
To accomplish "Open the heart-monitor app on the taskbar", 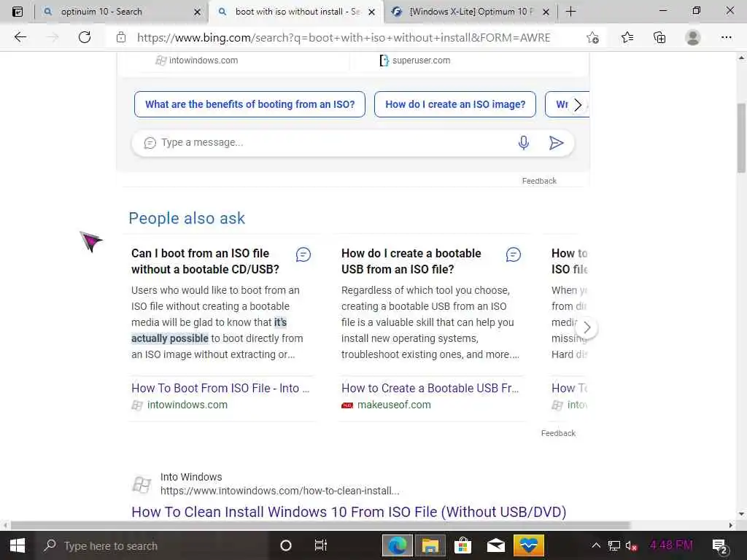I will (528, 545).
